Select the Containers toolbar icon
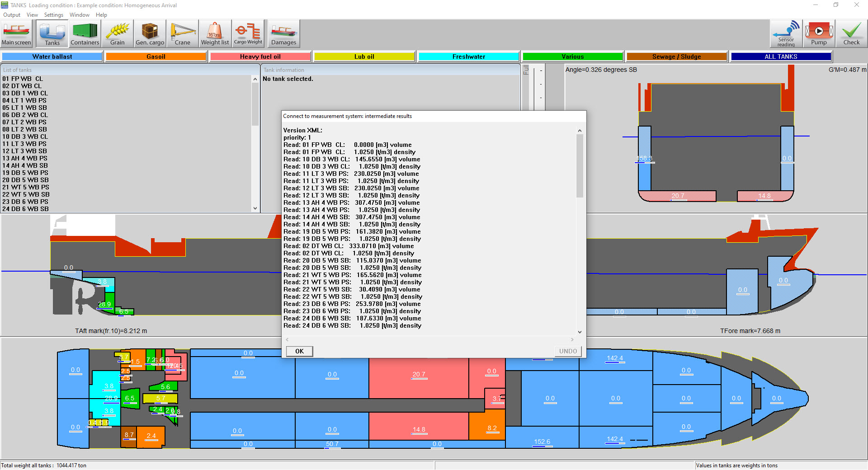Viewport: 868px width, 470px height. pos(85,34)
